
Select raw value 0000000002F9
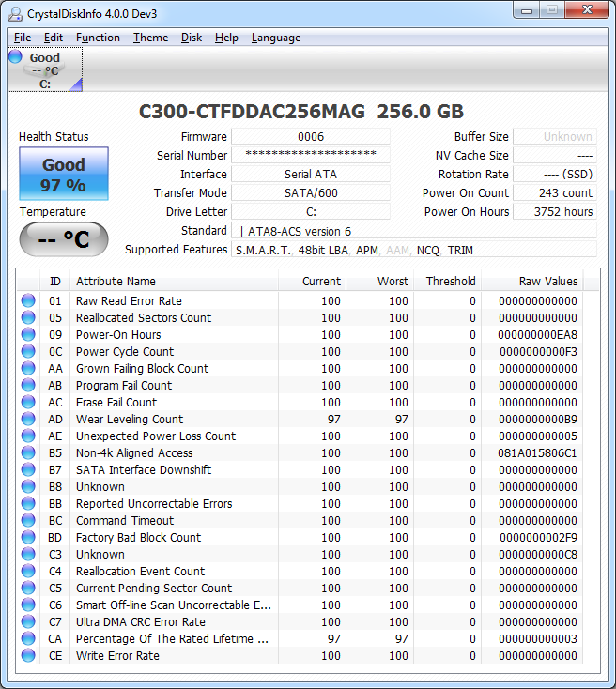pos(538,538)
